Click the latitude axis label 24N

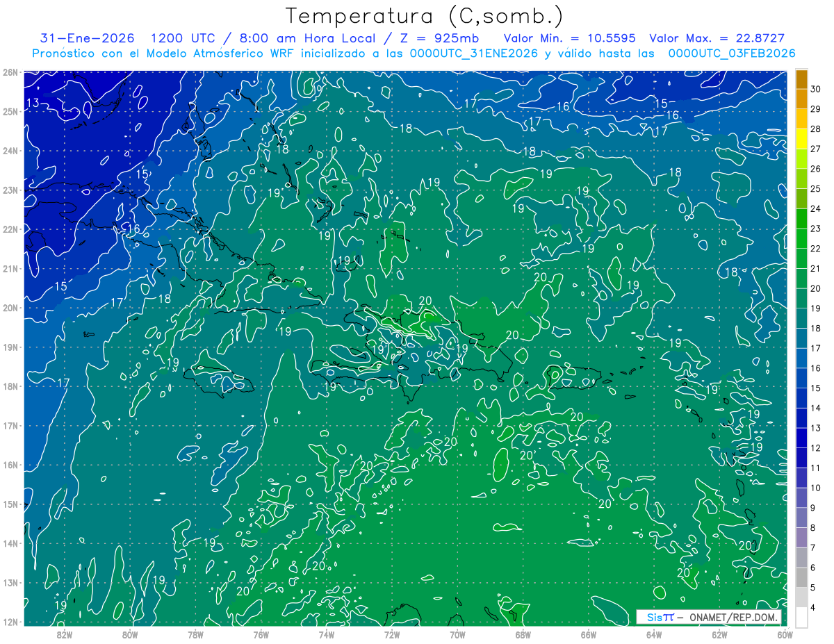click(x=10, y=150)
